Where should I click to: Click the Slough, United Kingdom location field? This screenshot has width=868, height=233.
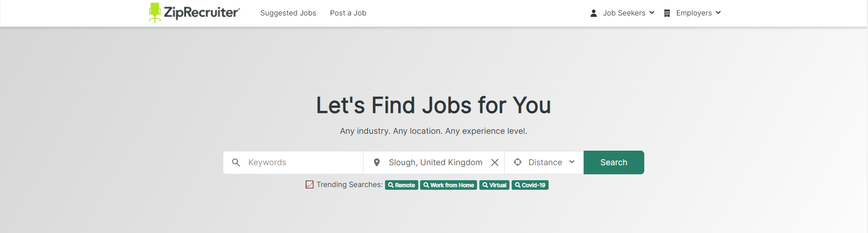(x=435, y=162)
